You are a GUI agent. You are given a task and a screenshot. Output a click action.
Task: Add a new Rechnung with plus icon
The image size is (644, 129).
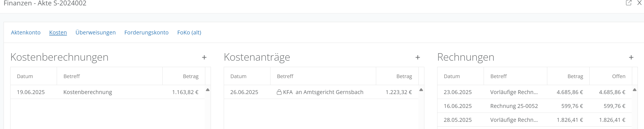631,58
